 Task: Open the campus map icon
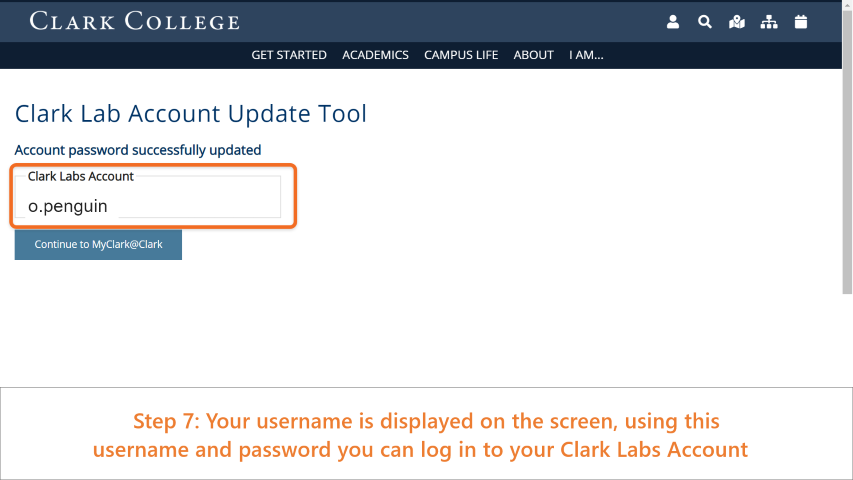737,22
